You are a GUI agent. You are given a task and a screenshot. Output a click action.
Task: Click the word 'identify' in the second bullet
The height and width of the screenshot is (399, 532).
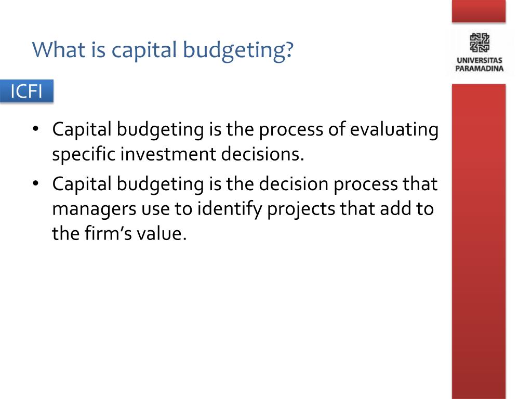[x=230, y=209]
